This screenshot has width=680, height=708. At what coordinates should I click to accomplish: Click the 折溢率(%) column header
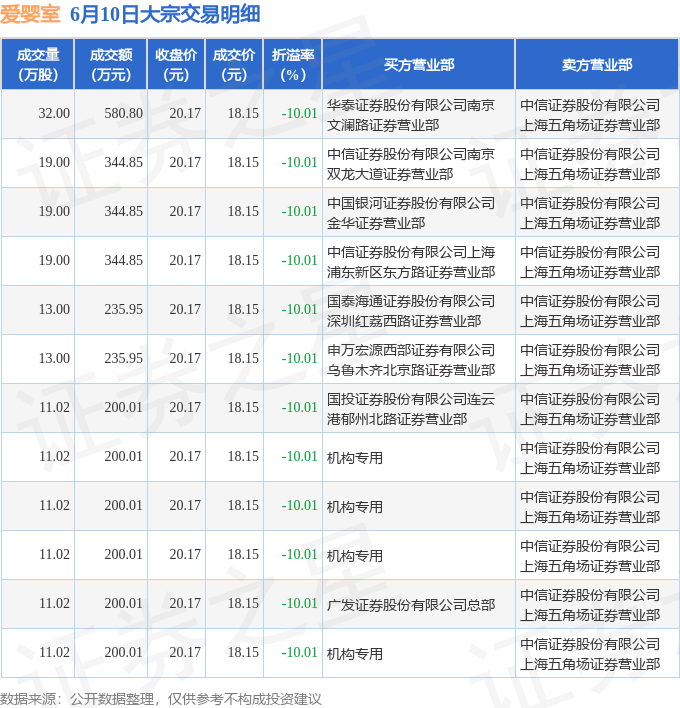[x=293, y=65]
